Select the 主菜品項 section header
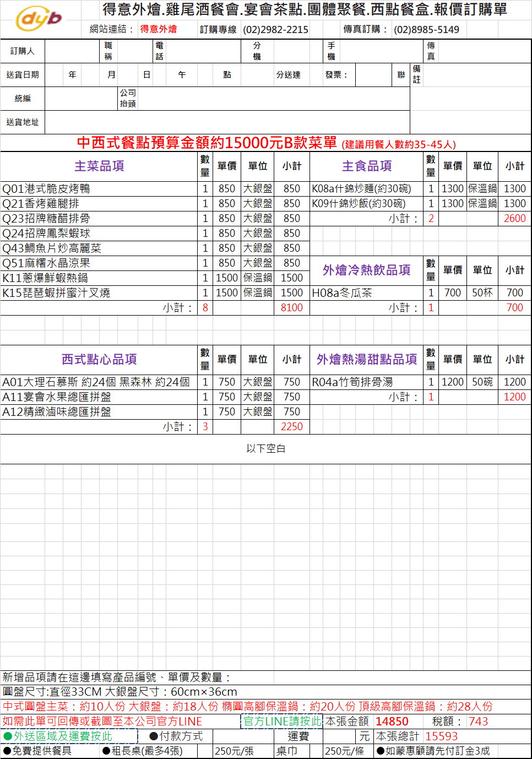Viewport: 532px width, 759px height. point(99,166)
